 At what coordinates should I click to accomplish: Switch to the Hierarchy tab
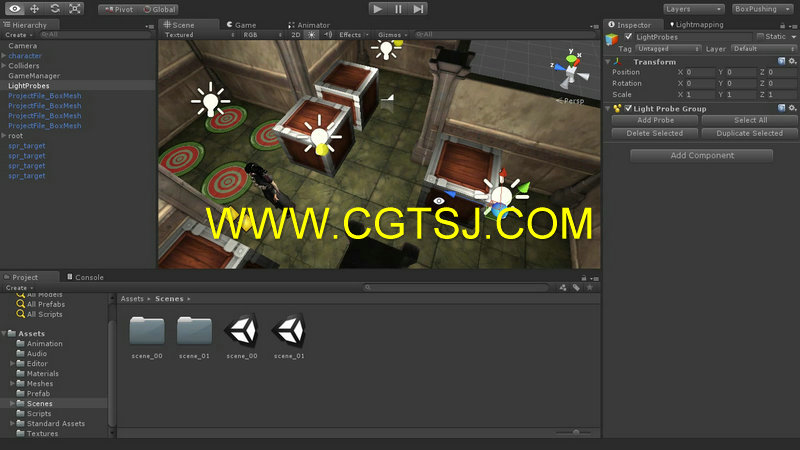[x=30, y=24]
